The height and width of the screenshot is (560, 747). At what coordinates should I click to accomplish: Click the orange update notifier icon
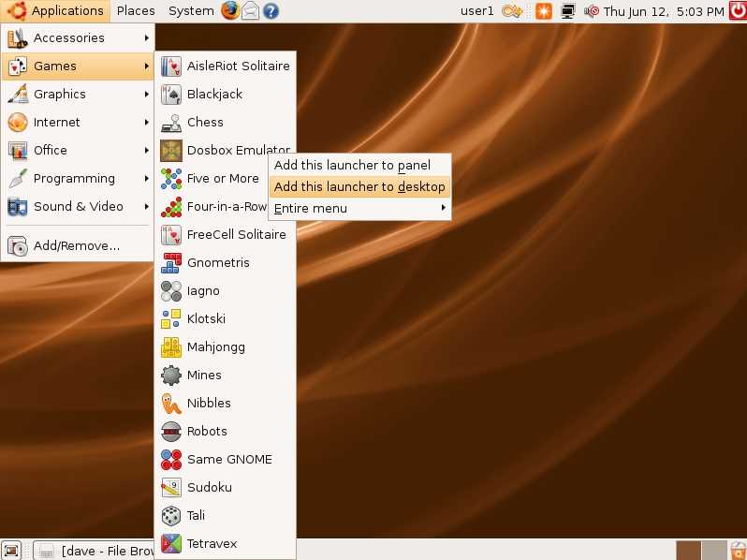(544, 11)
